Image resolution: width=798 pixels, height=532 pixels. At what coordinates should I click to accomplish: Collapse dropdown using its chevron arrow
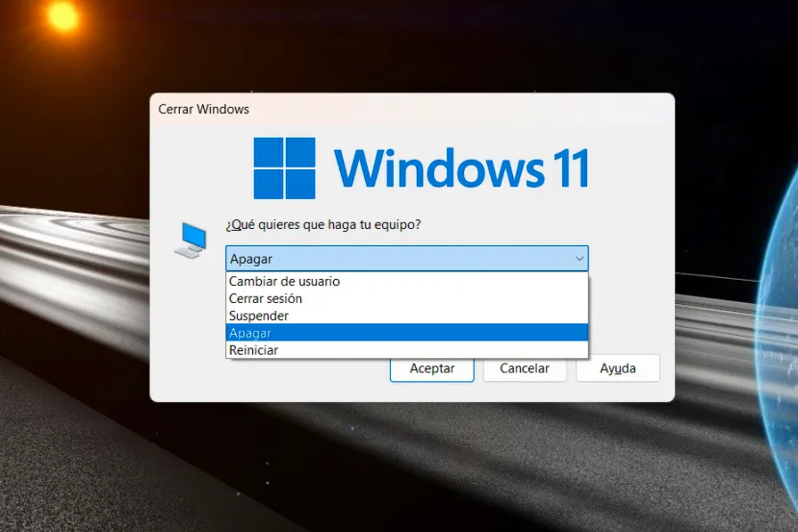[579, 259]
